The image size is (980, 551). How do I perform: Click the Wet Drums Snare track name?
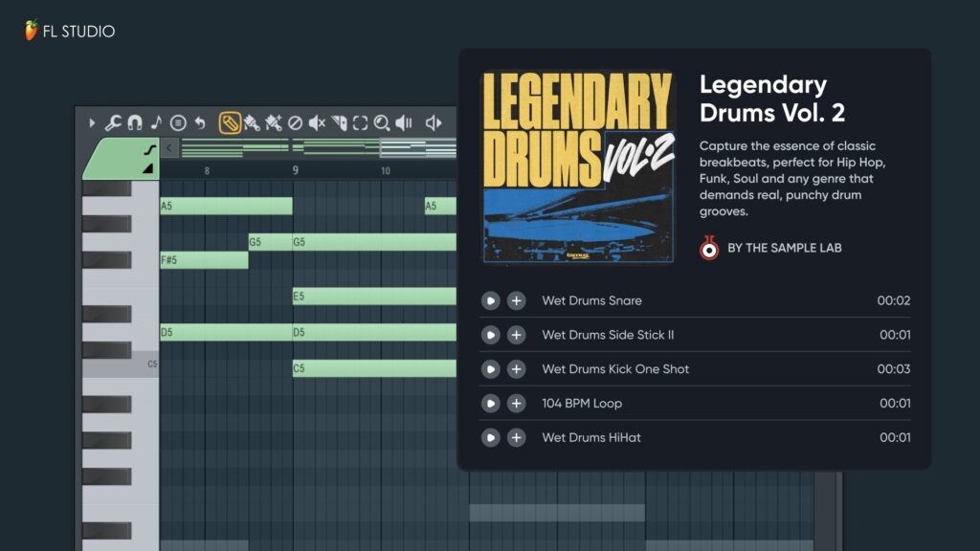591,300
